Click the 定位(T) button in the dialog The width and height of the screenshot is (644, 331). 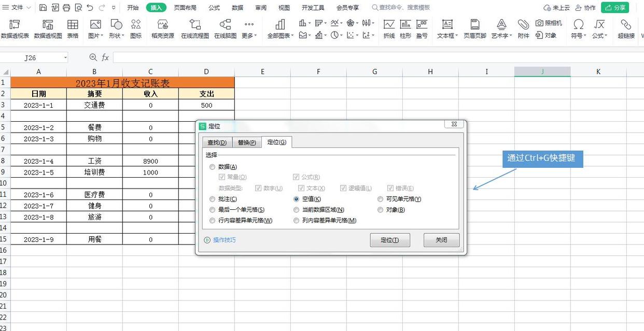[390, 240]
